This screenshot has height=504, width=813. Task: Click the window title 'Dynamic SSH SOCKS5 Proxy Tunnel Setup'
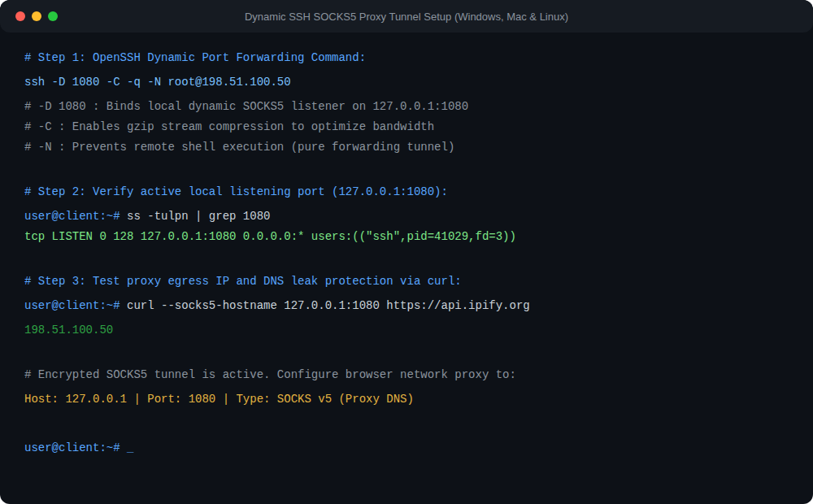pyautogui.click(x=406, y=17)
